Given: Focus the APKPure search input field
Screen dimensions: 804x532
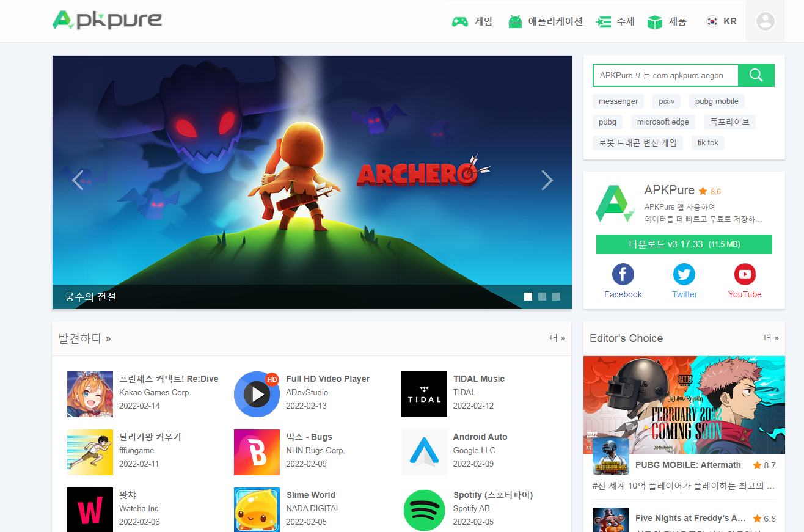Looking at the screenshot, I should (665, 75).
